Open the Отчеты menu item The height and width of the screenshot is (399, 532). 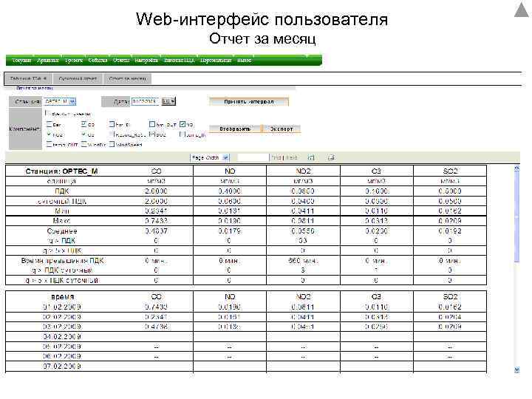(121, 61)
